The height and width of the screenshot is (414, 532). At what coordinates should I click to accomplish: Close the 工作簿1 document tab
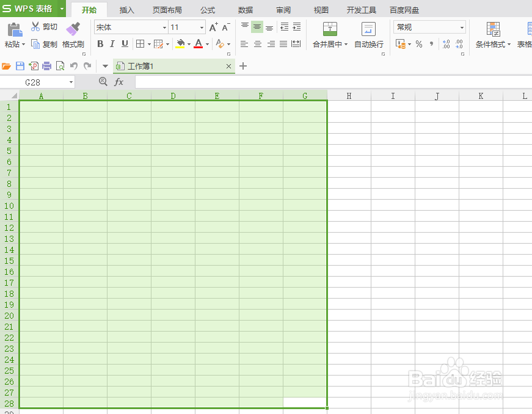click(228, 67)
